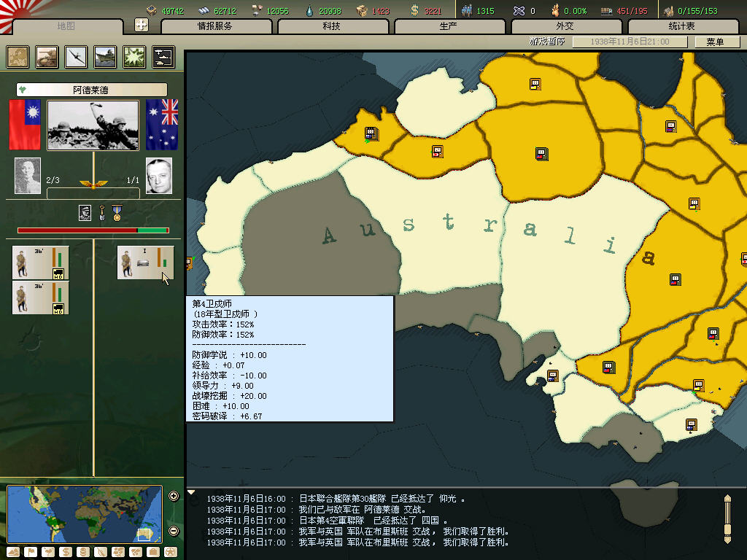
Task: Click the 阿德莱德 province name header
Action: (92, 90)
